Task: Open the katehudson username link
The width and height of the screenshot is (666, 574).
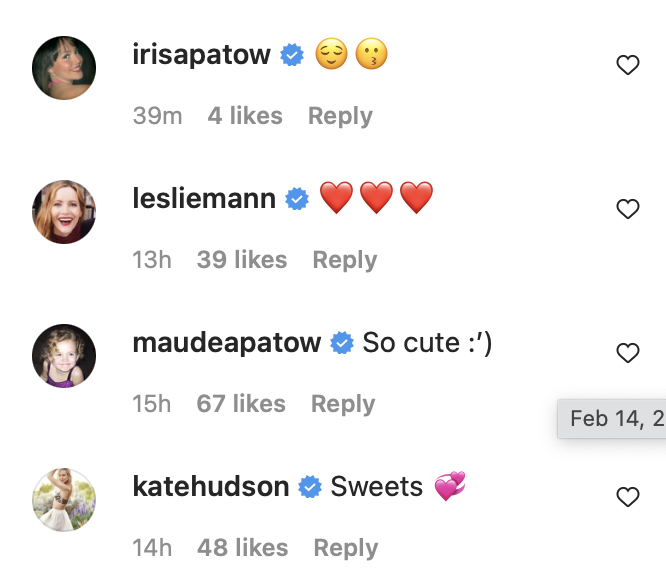Action: point(211,487)
